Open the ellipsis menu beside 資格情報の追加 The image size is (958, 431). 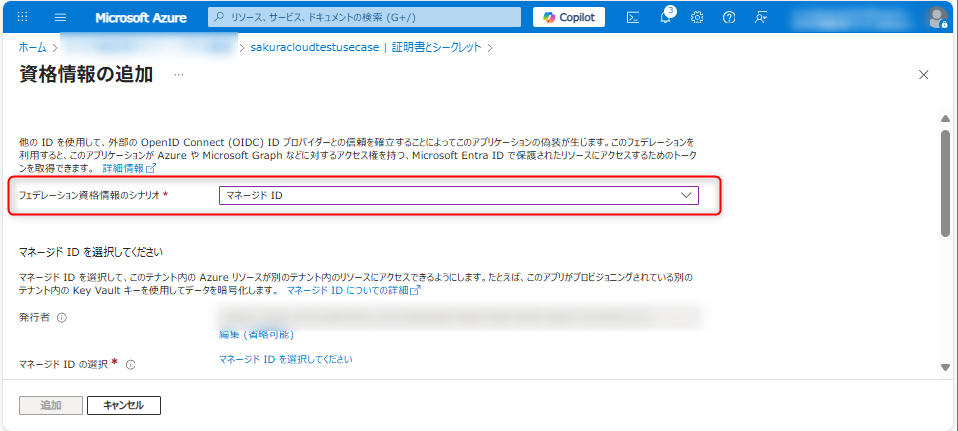click(x=179, y=75)
